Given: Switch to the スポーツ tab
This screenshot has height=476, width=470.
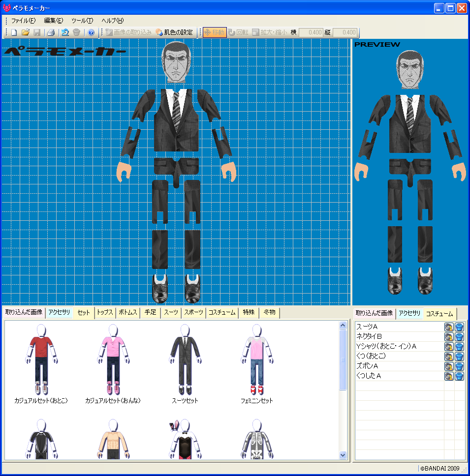Looking at the screenshot, I should click(x=194, y=312).
